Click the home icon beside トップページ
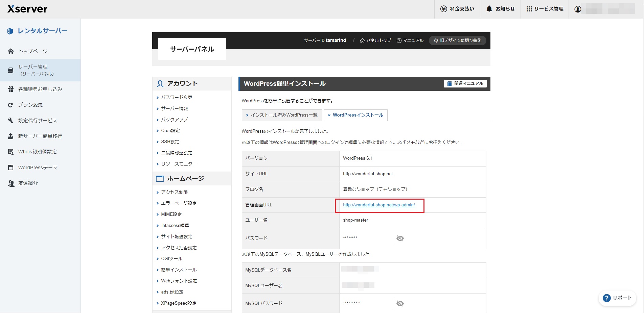This screenshot has height=330, width=644. [x=11, y=51]
